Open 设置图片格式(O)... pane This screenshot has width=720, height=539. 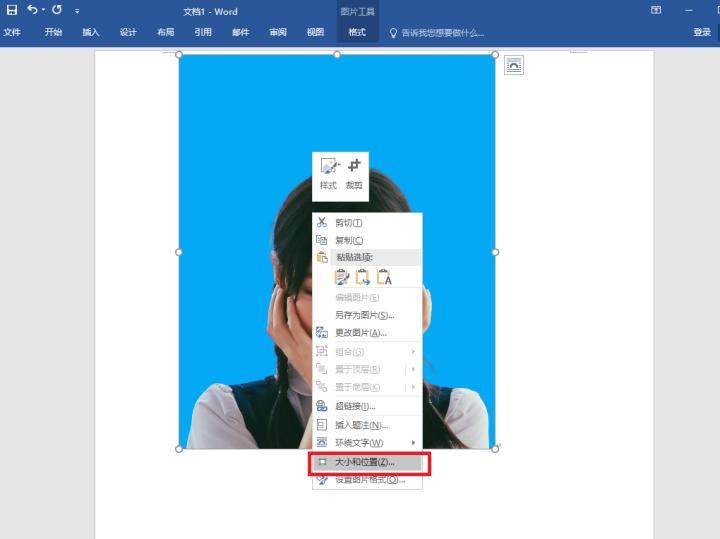click(367, 480)
